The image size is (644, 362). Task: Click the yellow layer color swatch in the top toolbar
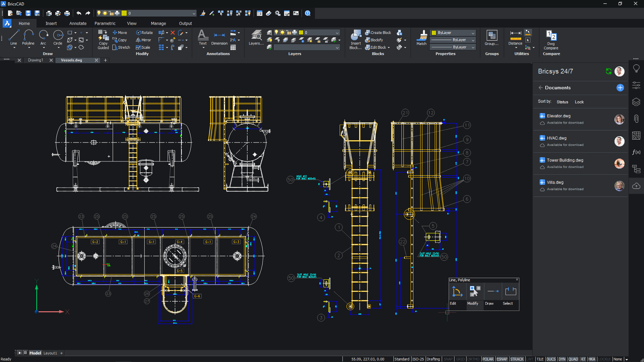click(x=124, y=13)
